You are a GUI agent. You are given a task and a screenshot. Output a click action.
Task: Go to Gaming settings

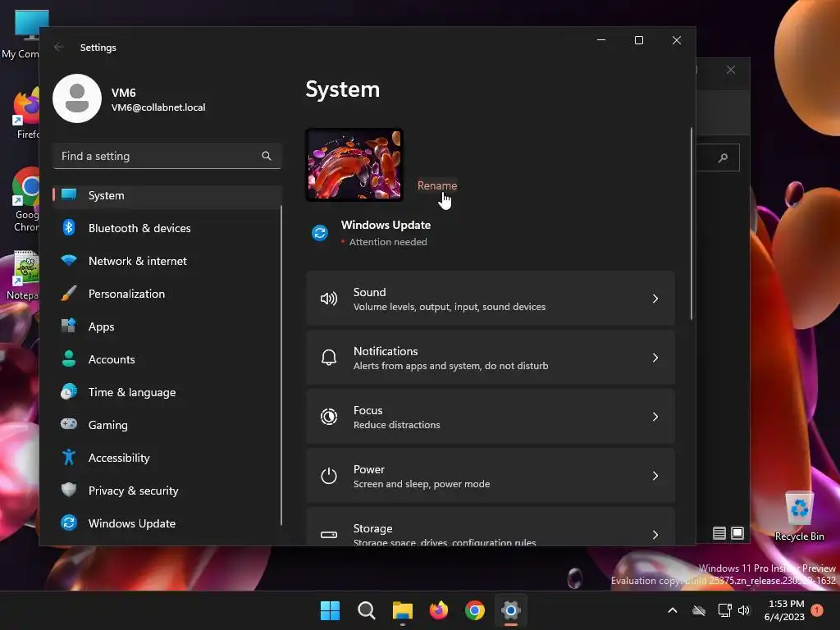coord(167,425)
